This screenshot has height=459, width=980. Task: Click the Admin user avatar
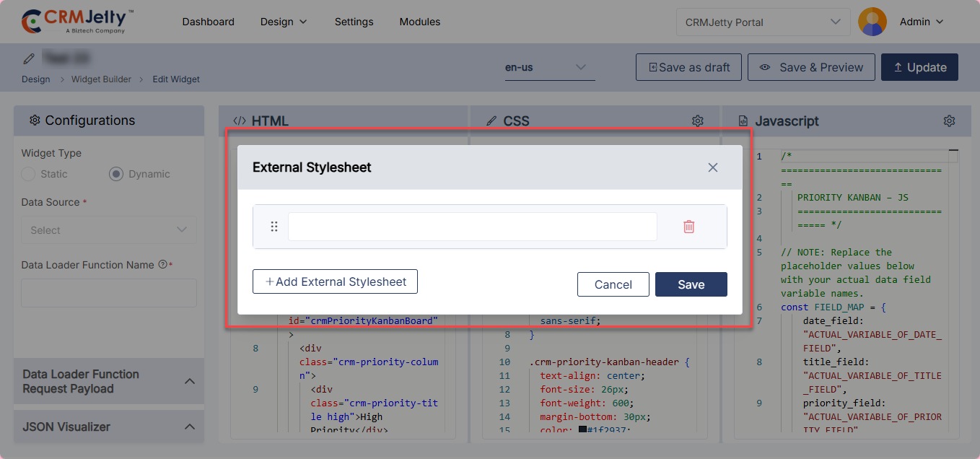tap(872, 22)
